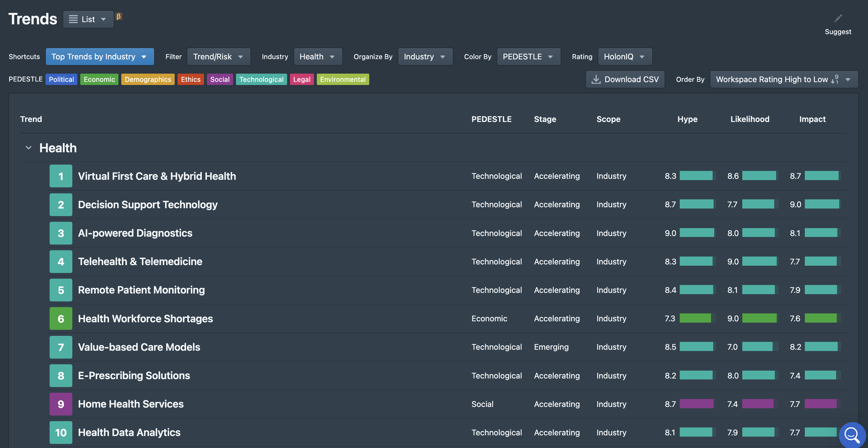
Task: Click green rank badge 6 for Workforce Shortages
Action: (x=61, y=318)
